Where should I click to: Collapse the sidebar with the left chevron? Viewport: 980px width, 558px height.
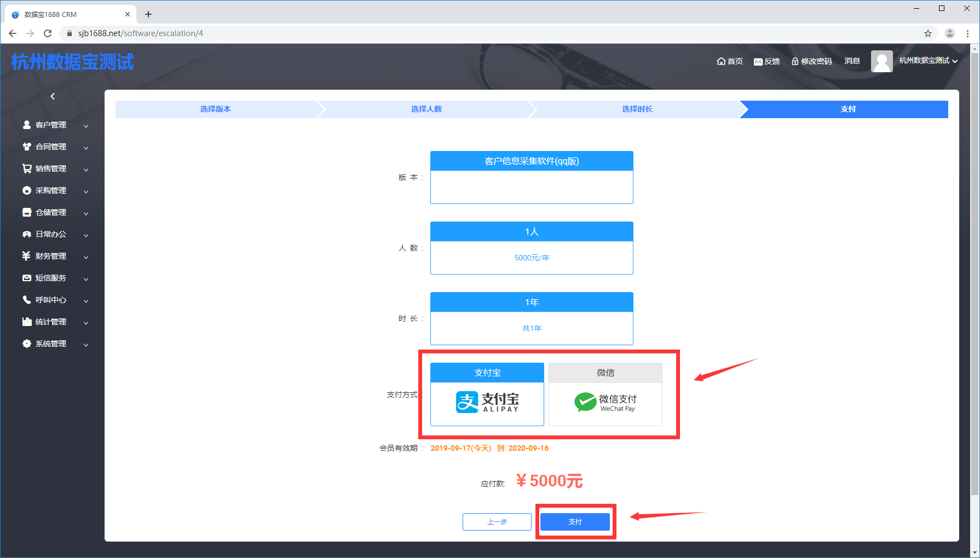(53, 96)
